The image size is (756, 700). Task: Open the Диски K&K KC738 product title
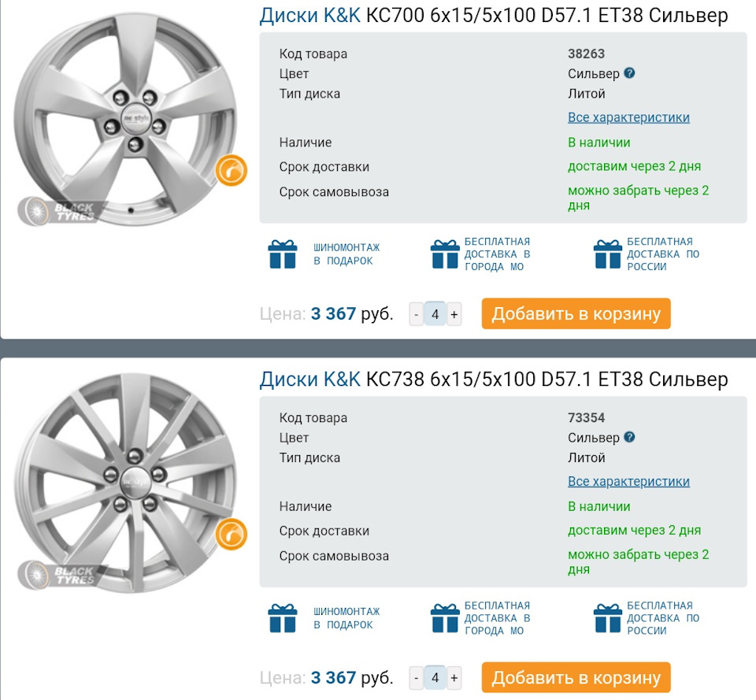[x=494, y=380]
